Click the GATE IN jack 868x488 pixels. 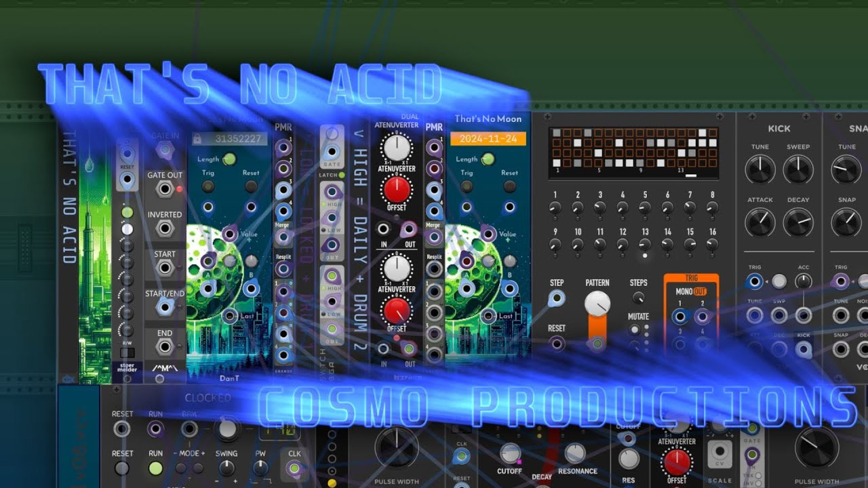pos(165,150)
